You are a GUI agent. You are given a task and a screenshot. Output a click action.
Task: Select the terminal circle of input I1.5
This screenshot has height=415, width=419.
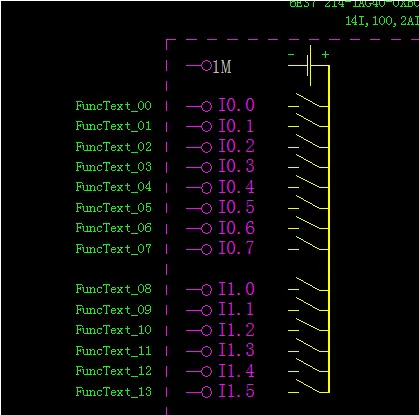pos(207,392)
